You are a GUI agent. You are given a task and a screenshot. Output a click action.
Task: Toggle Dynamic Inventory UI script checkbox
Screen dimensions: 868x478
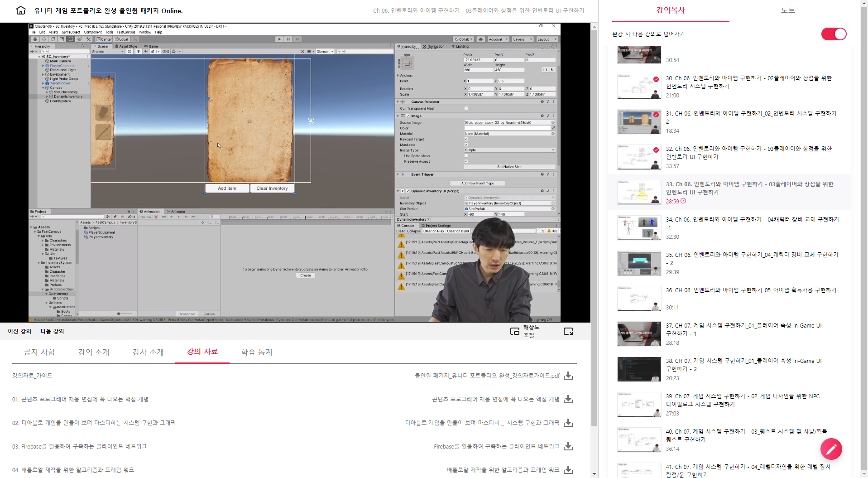click(x=408, y=191)
